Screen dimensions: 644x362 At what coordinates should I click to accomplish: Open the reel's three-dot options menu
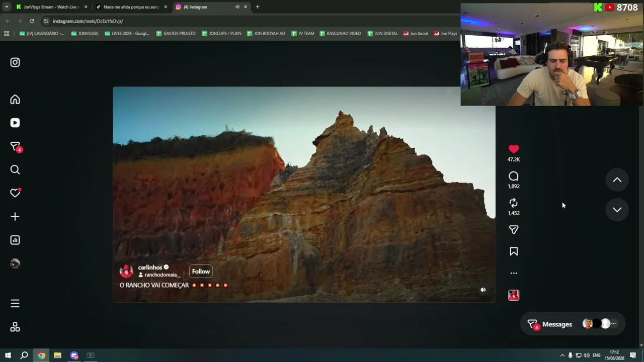click(x=514, y=273)
